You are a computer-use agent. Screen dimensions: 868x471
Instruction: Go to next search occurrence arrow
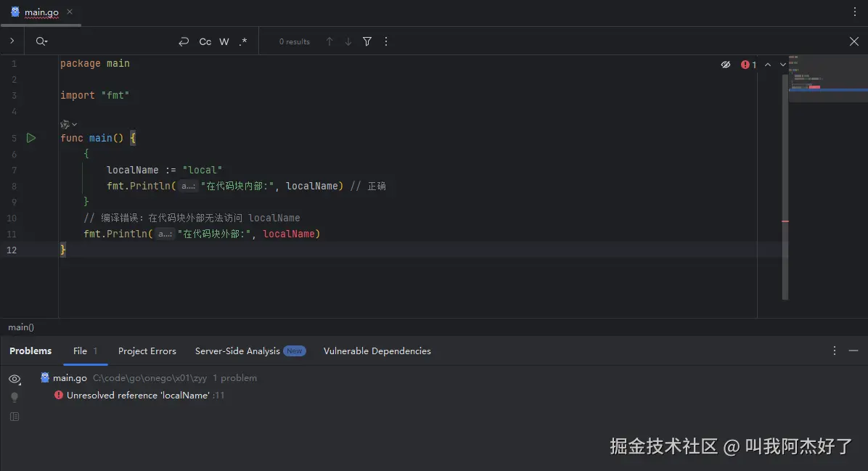coord(348,41)
